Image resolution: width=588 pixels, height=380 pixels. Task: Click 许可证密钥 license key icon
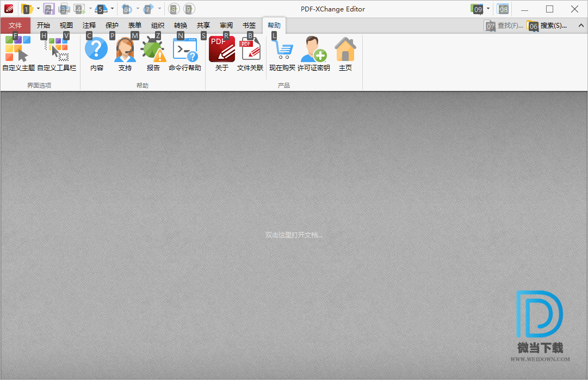coord(314,53)
